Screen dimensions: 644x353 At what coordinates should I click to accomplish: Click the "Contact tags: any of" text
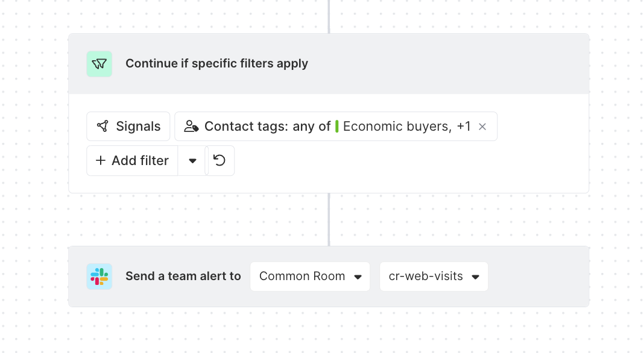(x=267, y=127)
